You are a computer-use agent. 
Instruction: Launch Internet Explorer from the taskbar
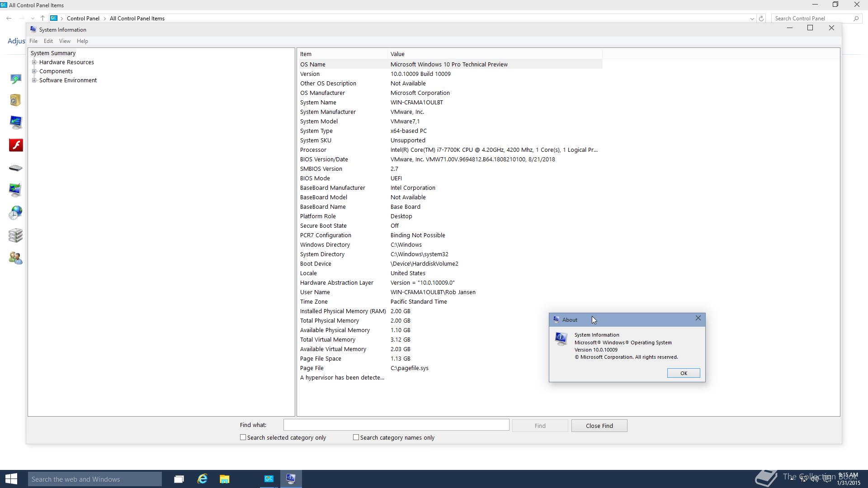202,479
